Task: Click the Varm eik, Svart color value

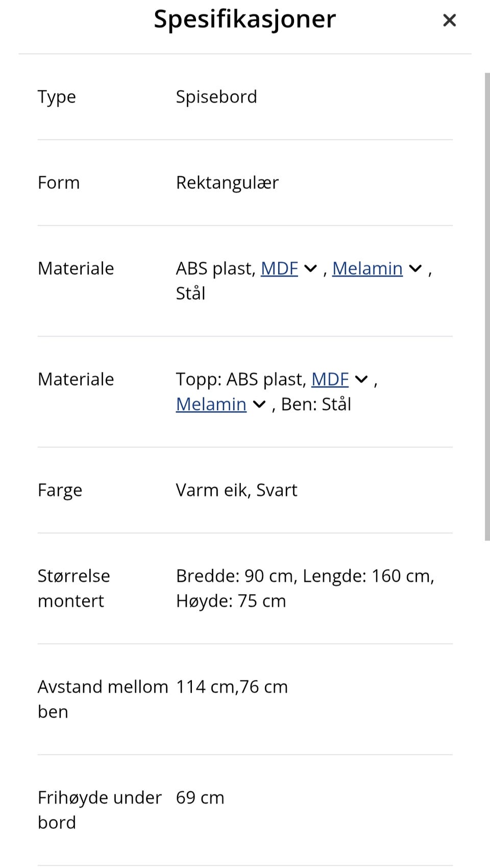Action: pyautogui.click(x=236, y=490)
